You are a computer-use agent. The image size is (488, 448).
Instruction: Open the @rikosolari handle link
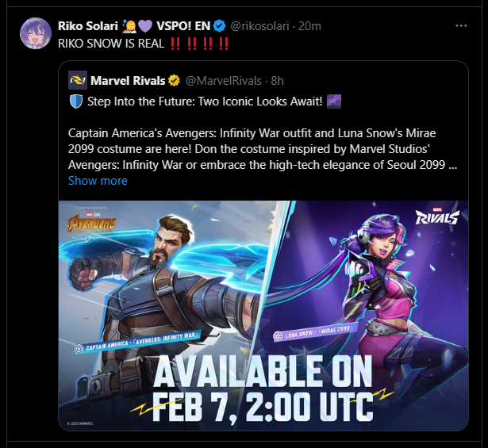(260, 26)
